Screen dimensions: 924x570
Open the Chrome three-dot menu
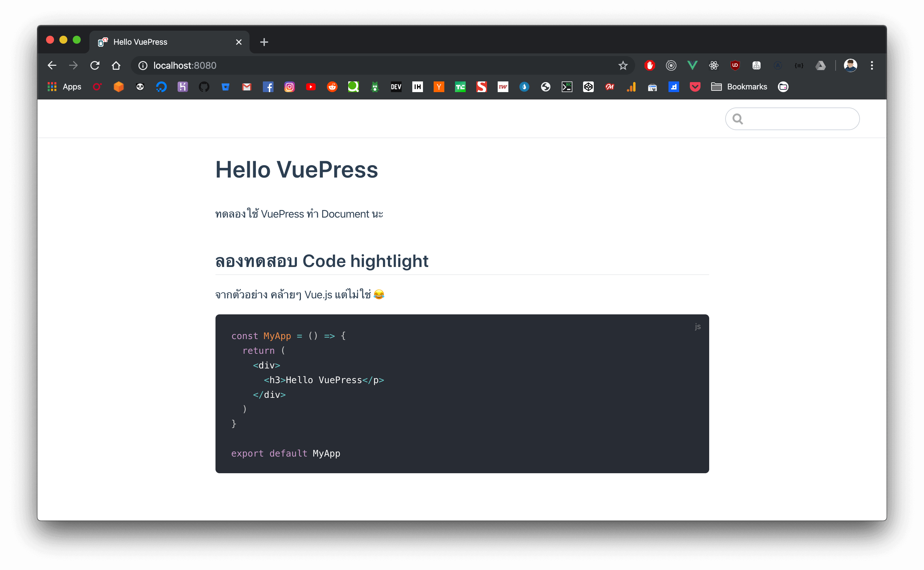[x=872, y=66]
